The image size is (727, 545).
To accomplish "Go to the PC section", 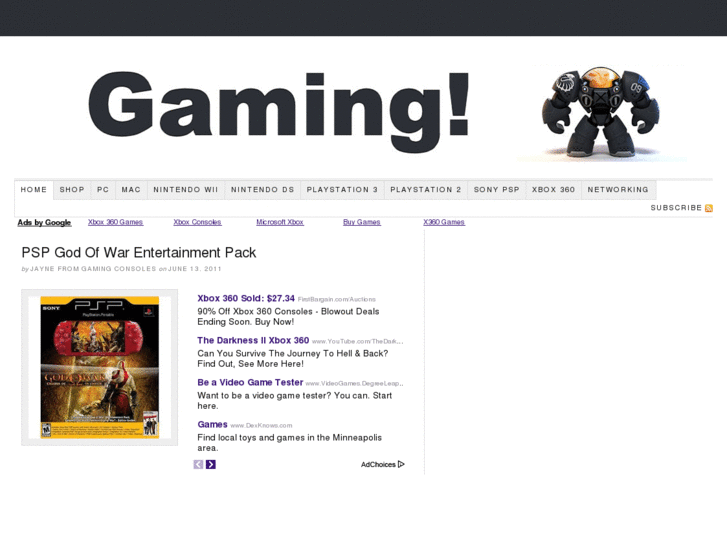I will click(x=103, y=190).
